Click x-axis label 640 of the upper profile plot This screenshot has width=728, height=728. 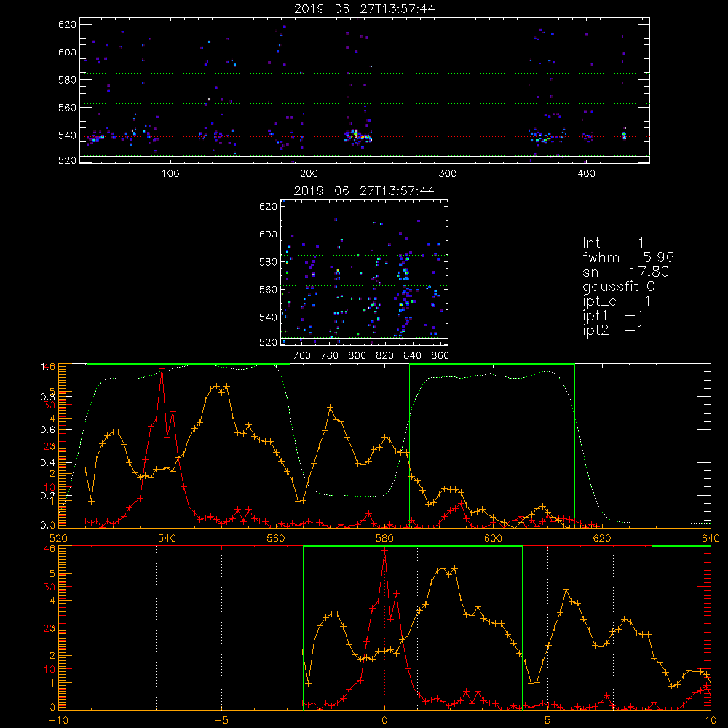point(711,539)
